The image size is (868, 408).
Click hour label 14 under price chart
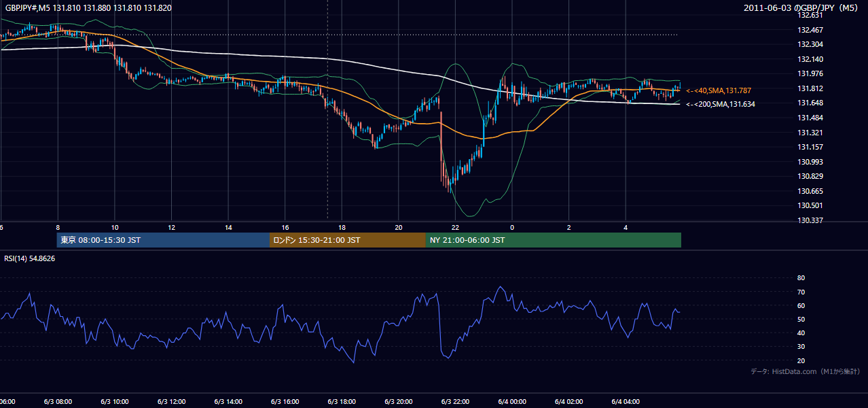tap(228, 228)
